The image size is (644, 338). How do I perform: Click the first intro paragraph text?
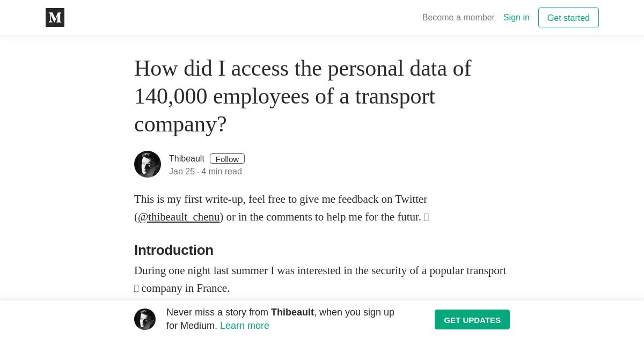point(282,208)
